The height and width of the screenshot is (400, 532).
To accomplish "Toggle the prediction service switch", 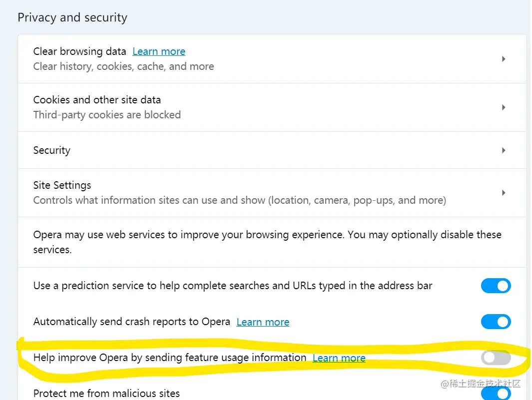I will click(496, 286).
